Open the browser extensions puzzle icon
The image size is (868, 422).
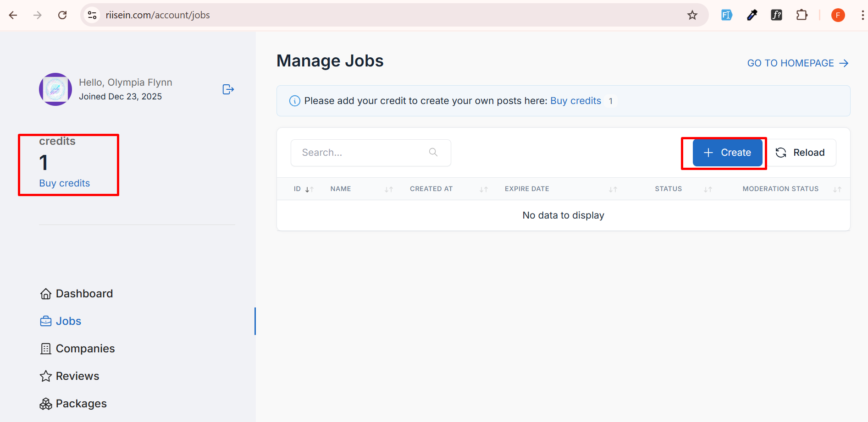point(802,15)
